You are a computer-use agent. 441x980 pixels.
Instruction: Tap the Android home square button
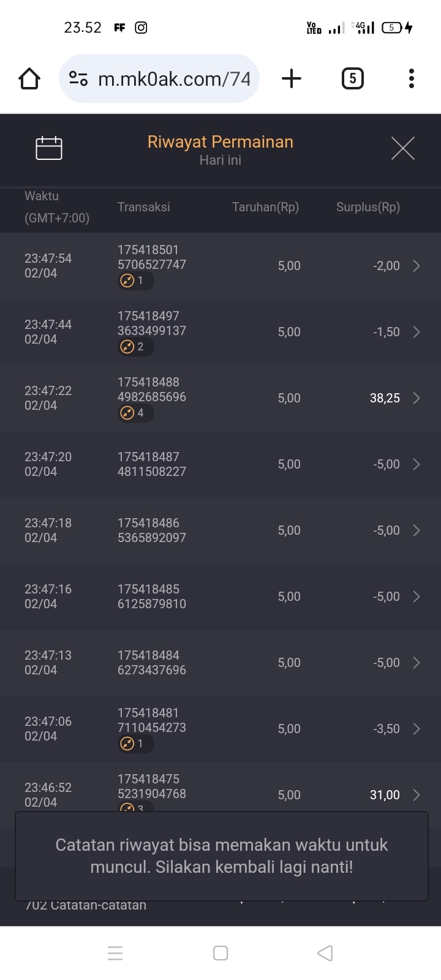tap(221, 953)
